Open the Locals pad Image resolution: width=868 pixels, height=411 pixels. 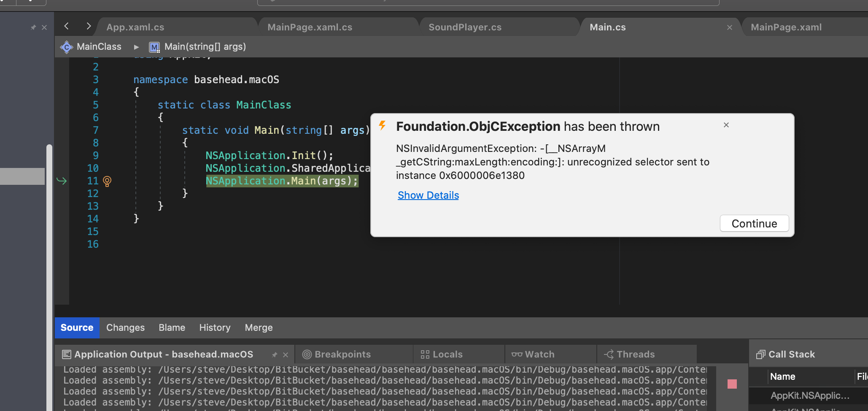point(442,354)
